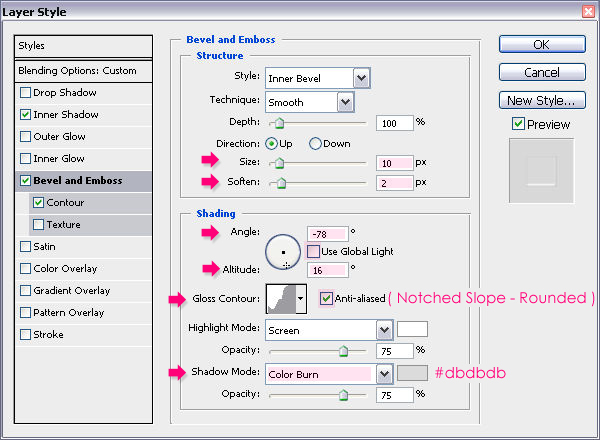This screenshot has height=440, width=600.
Task: Close the Layer Style dialog
Action: point(583,11)
